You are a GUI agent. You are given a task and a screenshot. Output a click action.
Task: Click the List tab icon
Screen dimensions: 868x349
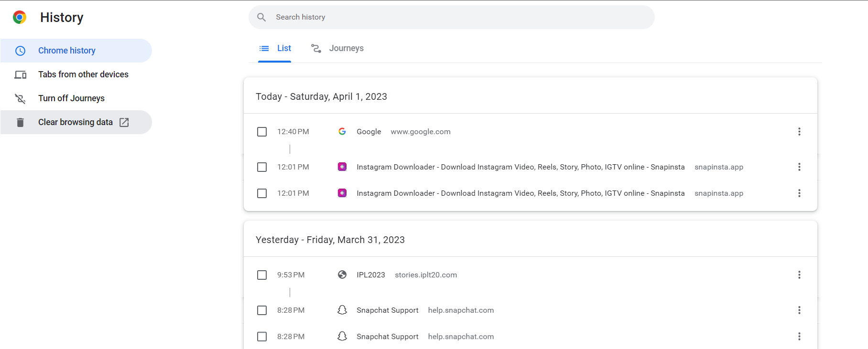pyautogui.click(x=264, y=48)
